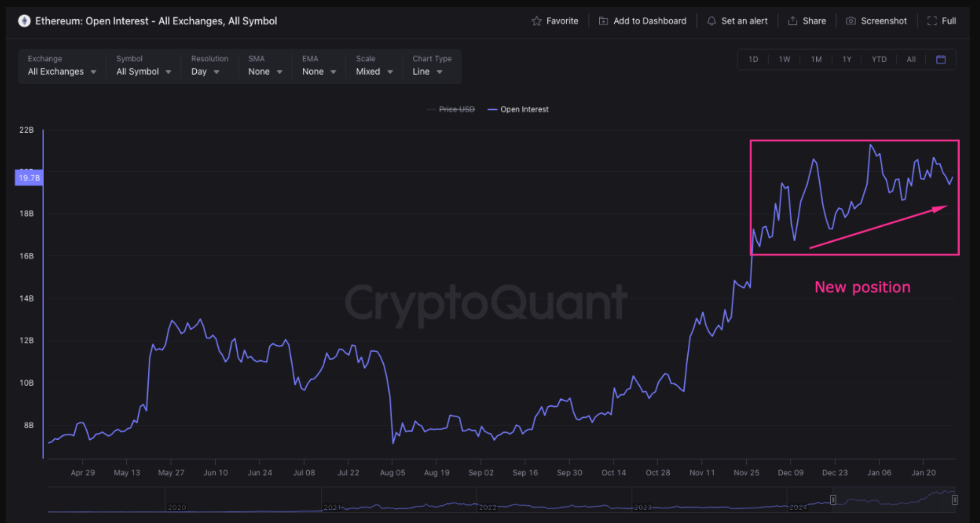This screenshot has width=980, height=523.
Task: Click the right handle of range navigator
Action: [x=955, y=499]
